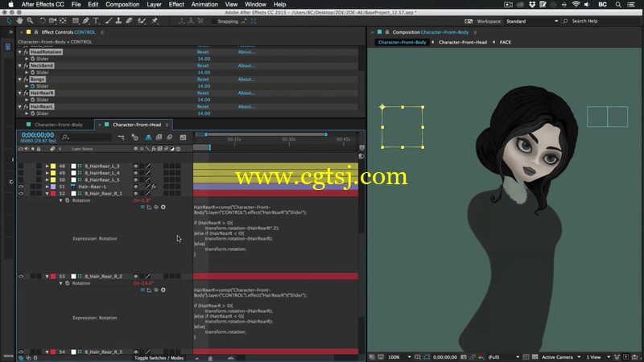Open the Animation menu
The image size is (644, 362).
tap(204, 5)
